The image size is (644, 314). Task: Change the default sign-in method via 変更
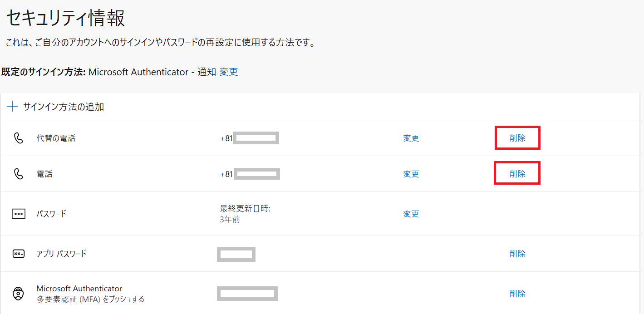click(x=229, y=72)
